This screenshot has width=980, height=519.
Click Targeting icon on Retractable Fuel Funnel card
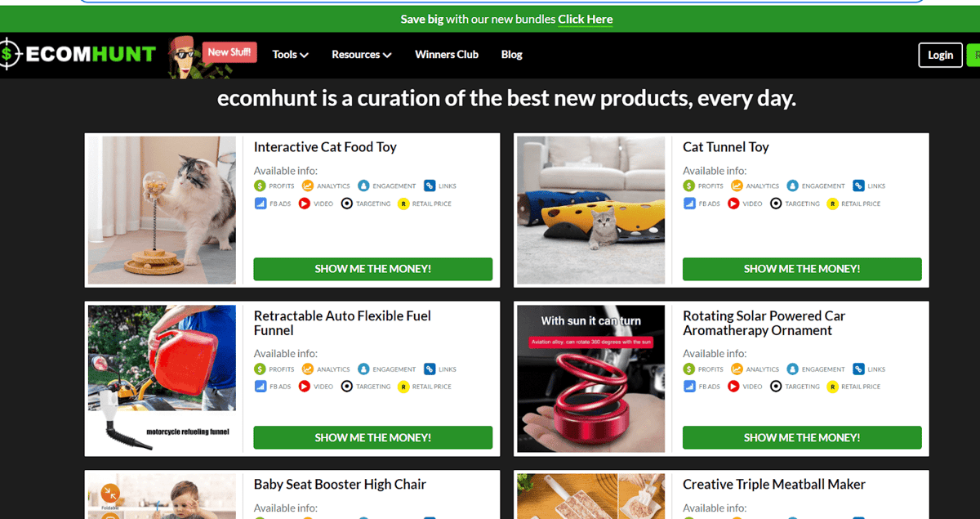[347, 387]
